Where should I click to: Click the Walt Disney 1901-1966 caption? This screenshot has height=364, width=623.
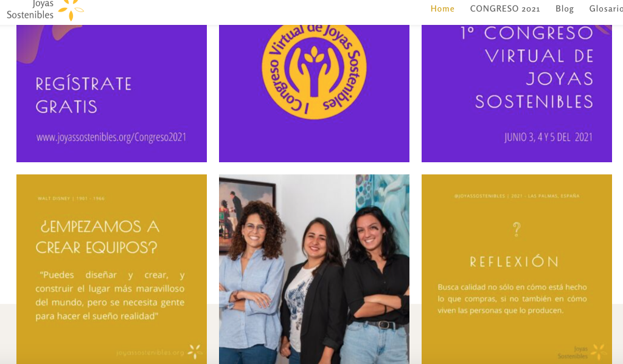coord(71,199)
